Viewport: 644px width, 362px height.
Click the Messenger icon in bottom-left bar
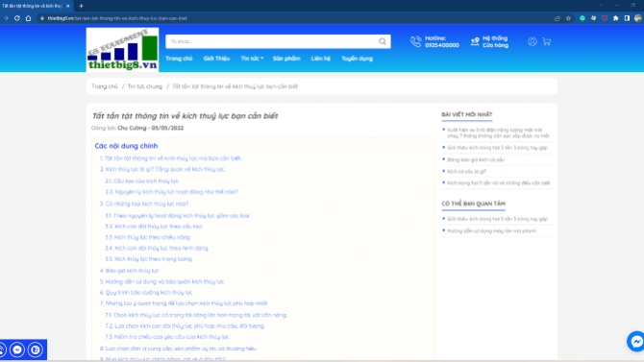17,350
